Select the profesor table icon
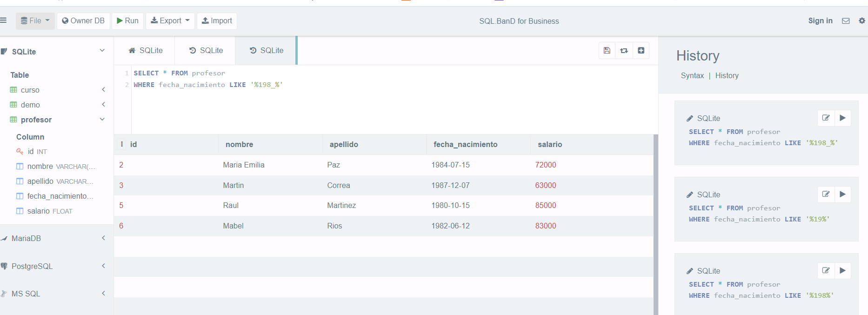Viewport: 868px width, 315px height. pos(13,120)
